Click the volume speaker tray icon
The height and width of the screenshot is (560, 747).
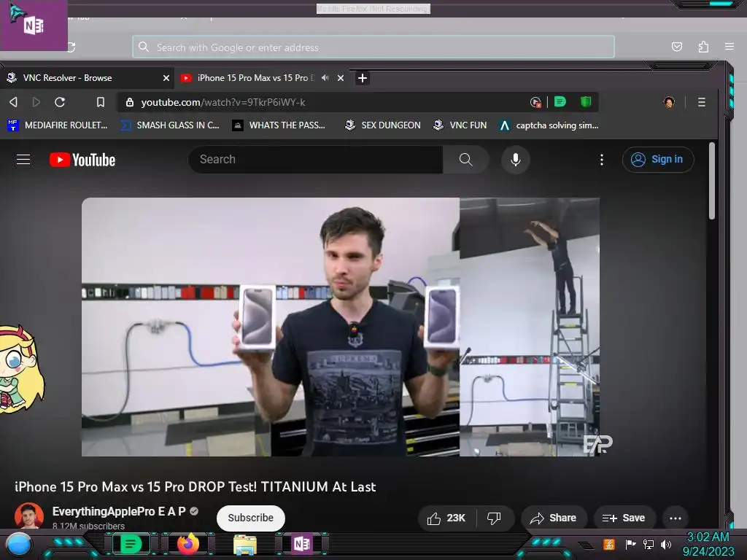pyautogui.click(x=665, y=544)
